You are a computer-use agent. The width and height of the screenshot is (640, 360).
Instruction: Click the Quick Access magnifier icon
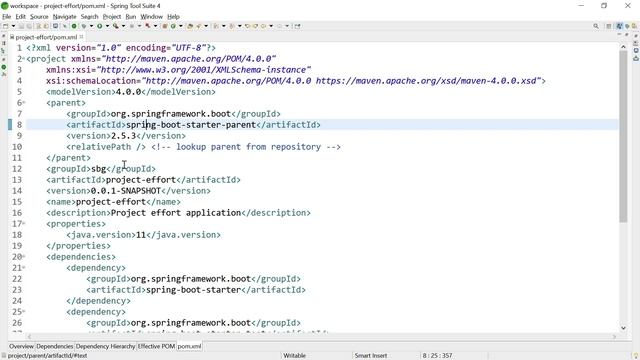(596, 26)
